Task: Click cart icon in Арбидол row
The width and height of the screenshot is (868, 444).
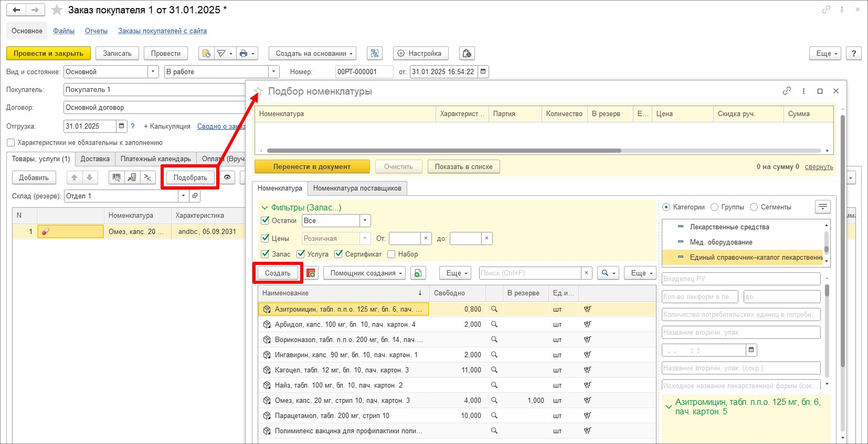Action: pyautogui.click(x=587, y=324)
